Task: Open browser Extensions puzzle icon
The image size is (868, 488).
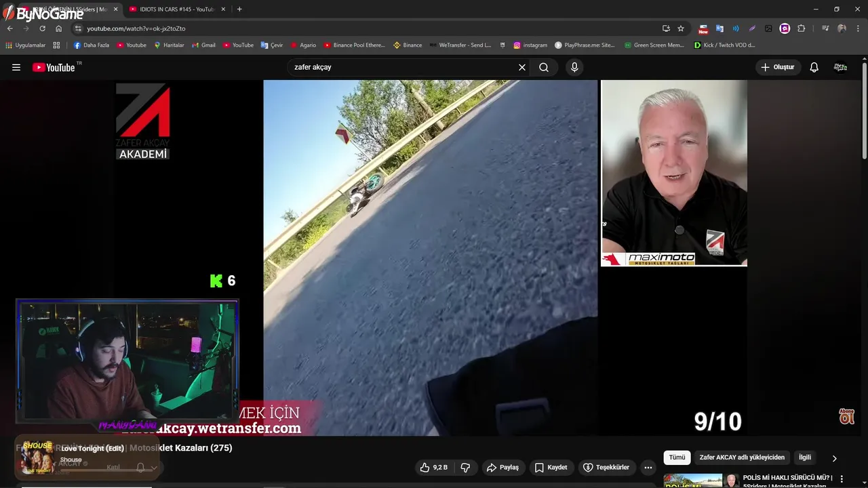Action: point(802,28)
